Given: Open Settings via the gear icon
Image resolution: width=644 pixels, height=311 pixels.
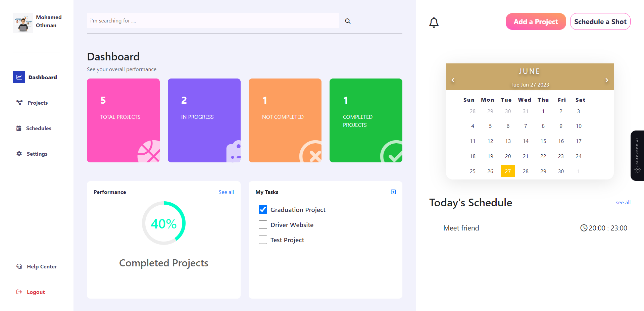Looking at the screenshot, I should coord(19,154).
